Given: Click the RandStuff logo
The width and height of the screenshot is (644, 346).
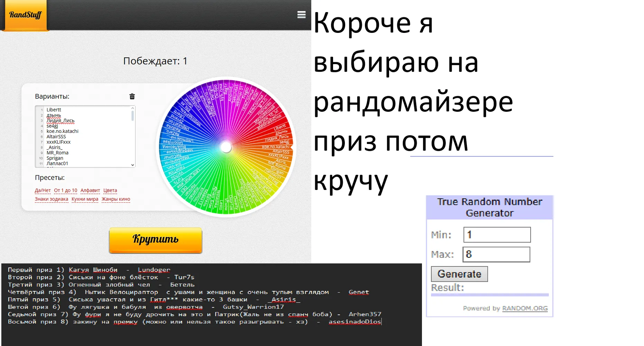Looking at the screenshot, I should pos(25,15).
